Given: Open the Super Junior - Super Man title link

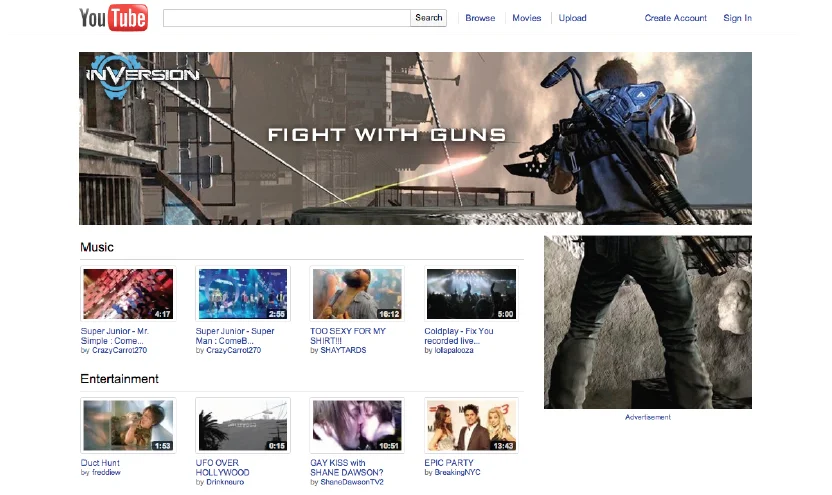Looking at the screenshot, I should point(235,336).
